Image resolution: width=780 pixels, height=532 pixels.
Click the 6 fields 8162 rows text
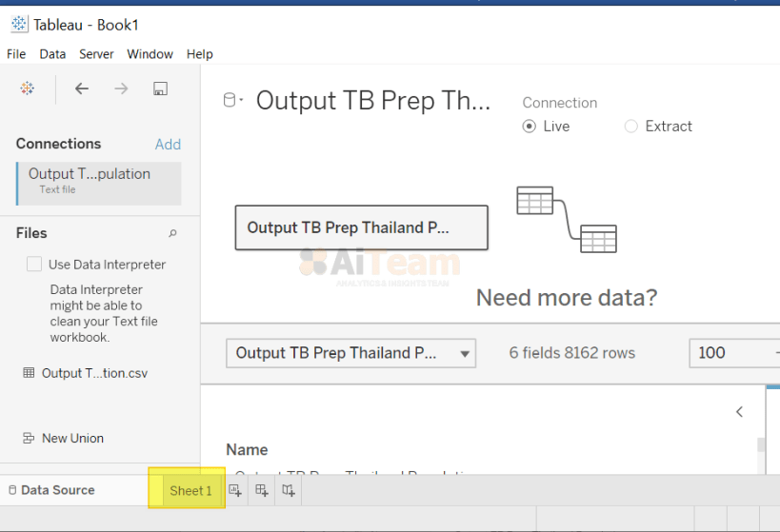point(572,353)
